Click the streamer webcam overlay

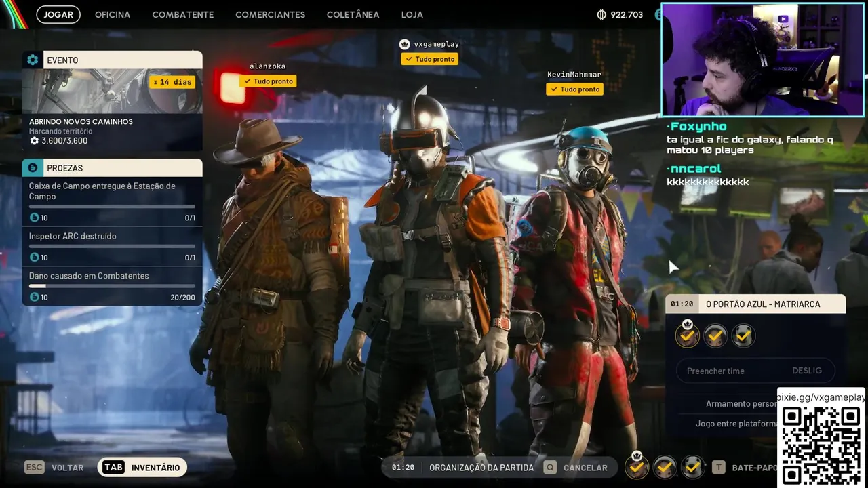(x=764, y=60)
